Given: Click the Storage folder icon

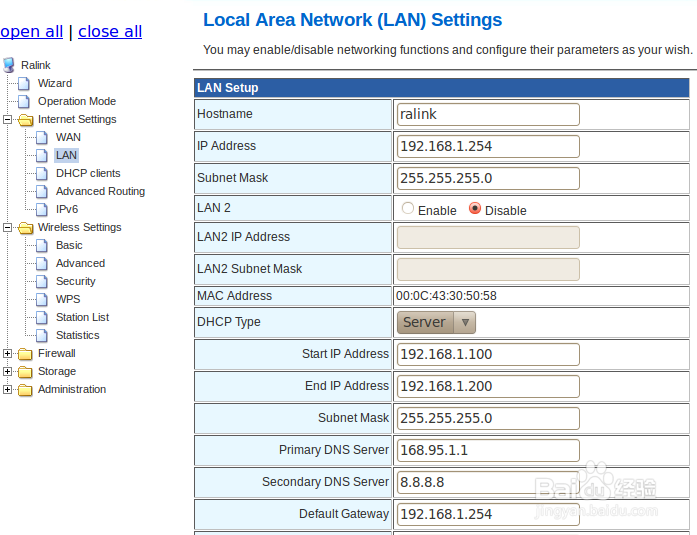Looking at the screenshot, I should pos(25,371).
